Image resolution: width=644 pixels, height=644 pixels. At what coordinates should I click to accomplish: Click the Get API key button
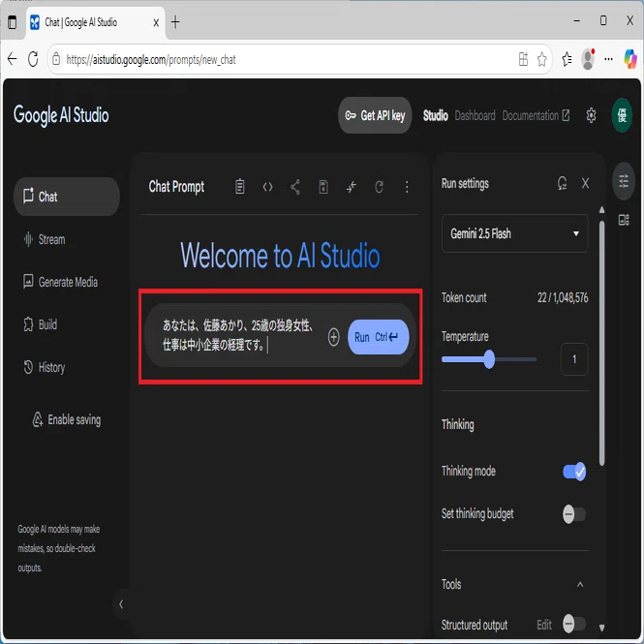375,115
